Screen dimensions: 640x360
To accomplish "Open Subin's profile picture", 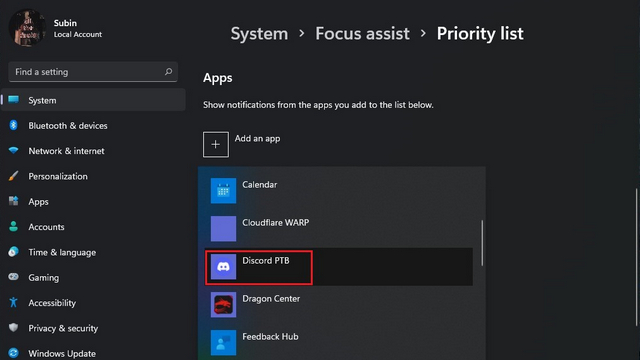I will [27, 28].
